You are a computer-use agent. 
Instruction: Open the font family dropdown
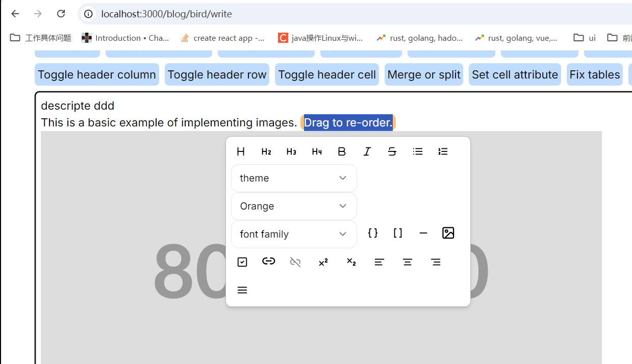tap(294, 234)
